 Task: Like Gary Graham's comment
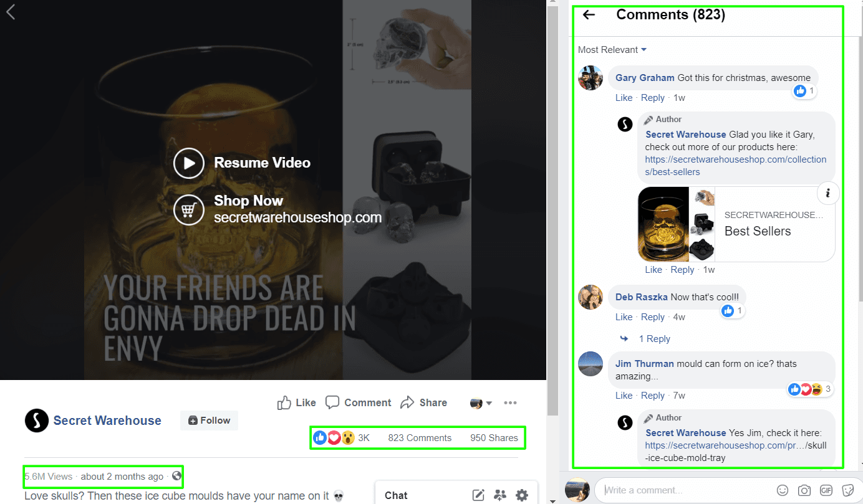pyautogui.click(x=624, y=98)
